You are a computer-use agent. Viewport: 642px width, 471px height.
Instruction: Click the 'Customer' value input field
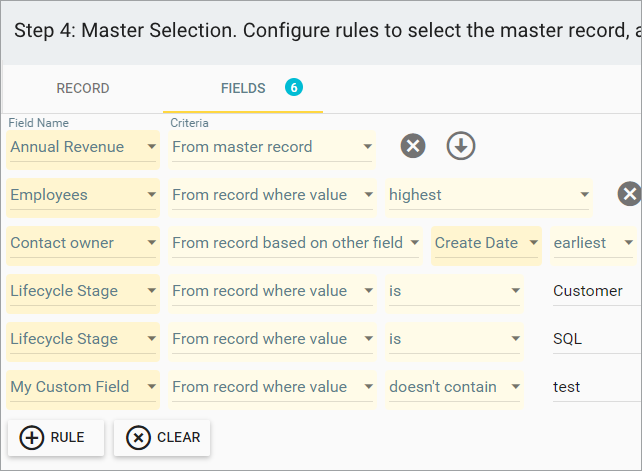pos(594,291)
